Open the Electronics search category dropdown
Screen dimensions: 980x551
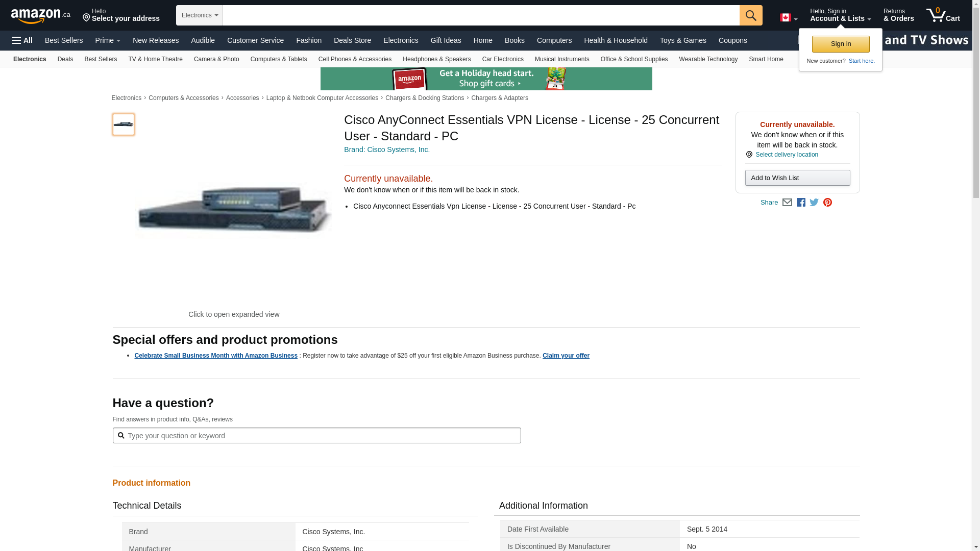tap(200, 15)
